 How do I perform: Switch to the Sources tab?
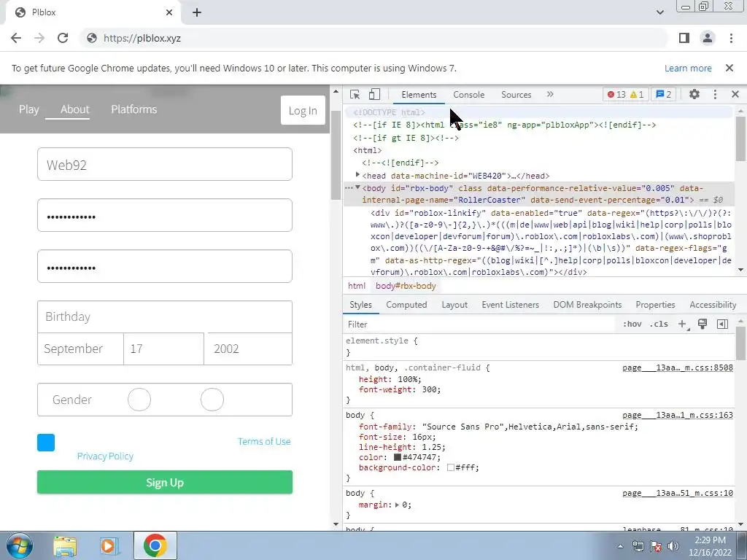[x=516, y=94]
